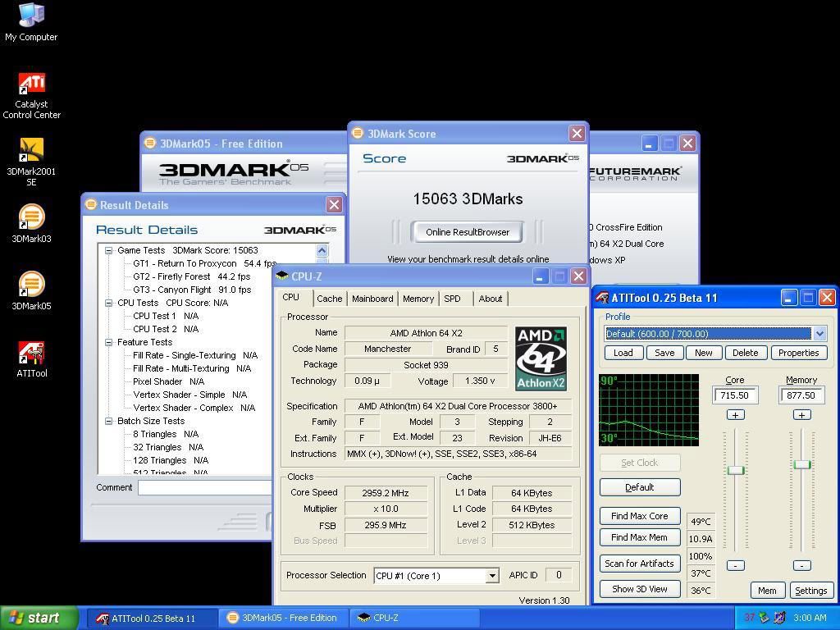Launch the 3DMark05 desktop shortcut
Screen dimensions: 840x630
[x=31, y=285]
